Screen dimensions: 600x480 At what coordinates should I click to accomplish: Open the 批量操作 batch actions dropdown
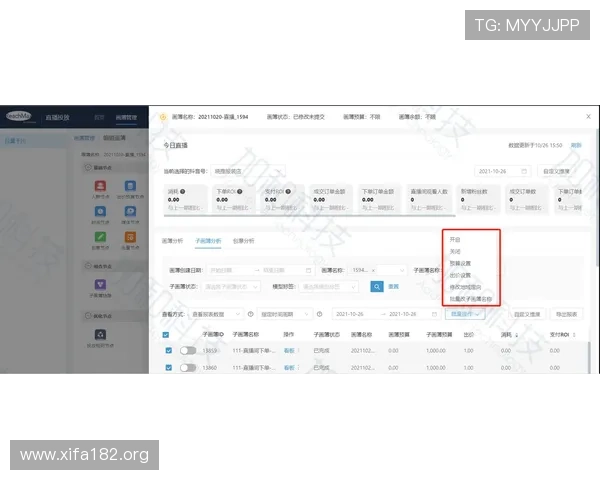point(465,314)
